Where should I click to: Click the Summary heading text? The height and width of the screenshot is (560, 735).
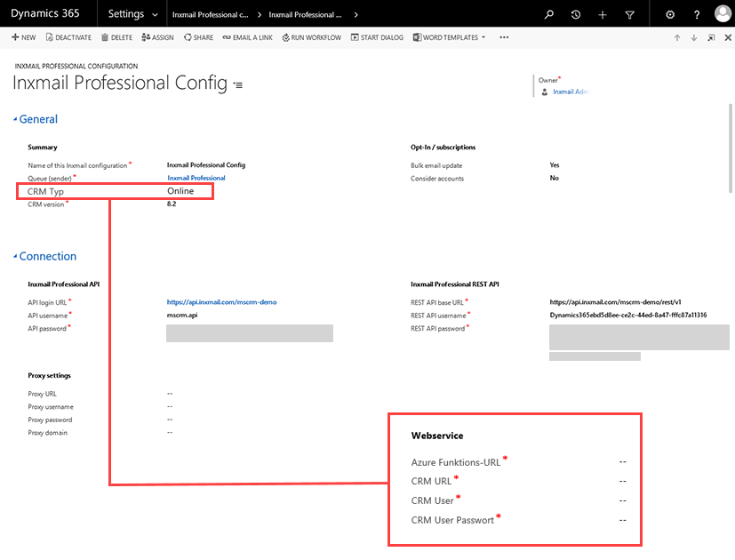tap(42, 148)
